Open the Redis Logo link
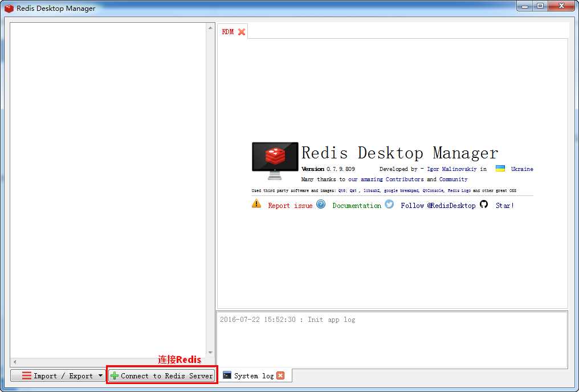The height and width of the screenshot is (392, 579). 459,191
